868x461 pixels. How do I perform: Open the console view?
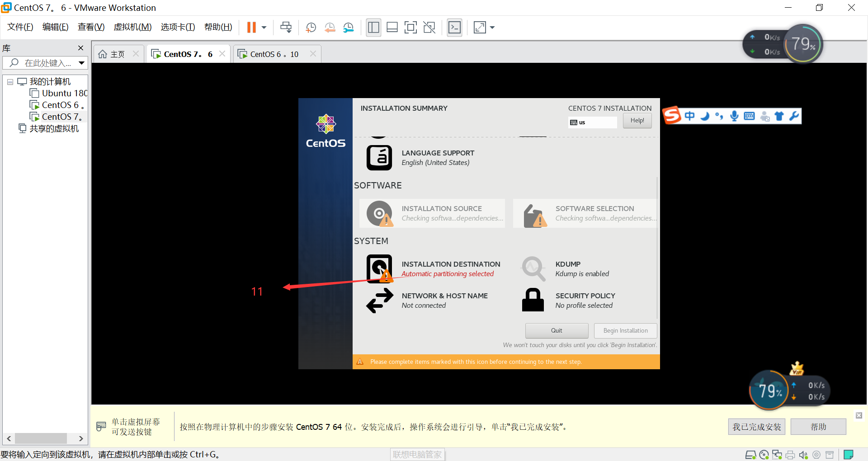click(x=454, y=28)
